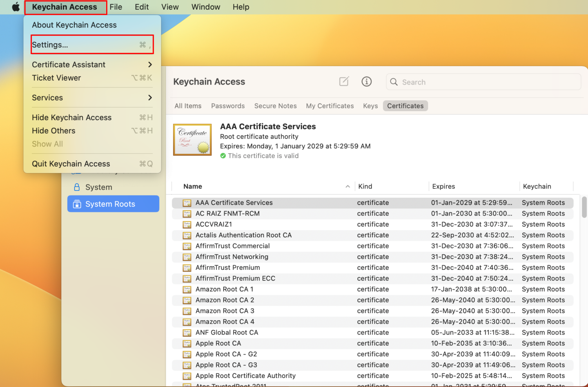Click icon beside AffirmTrust Commercial
The height and width of the screenshot is (387, 588).
187,246
